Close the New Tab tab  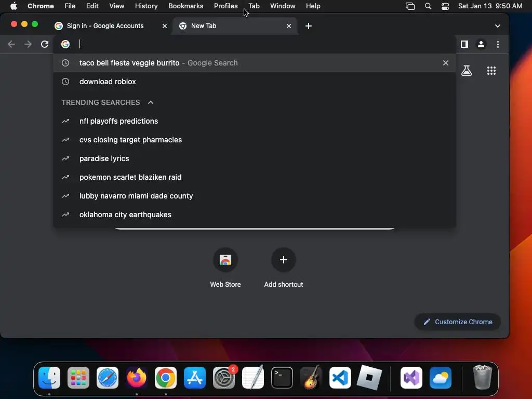[289, 26]
